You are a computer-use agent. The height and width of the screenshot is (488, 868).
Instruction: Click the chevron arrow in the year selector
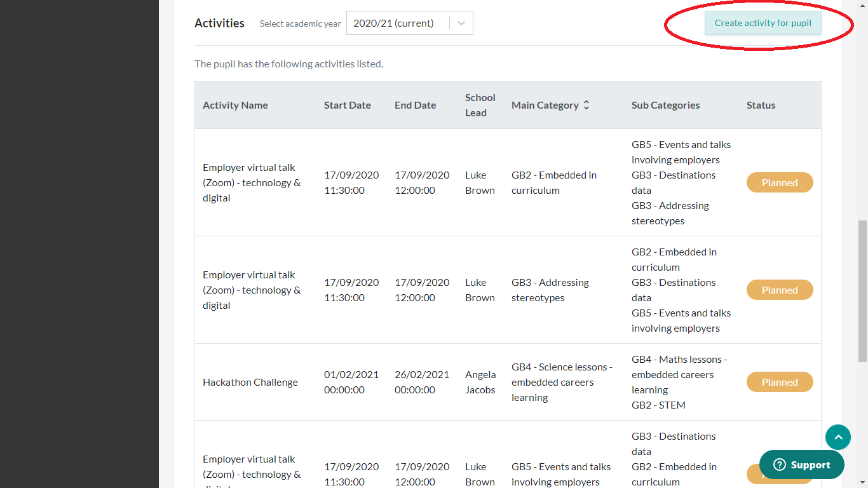point(461,24)
